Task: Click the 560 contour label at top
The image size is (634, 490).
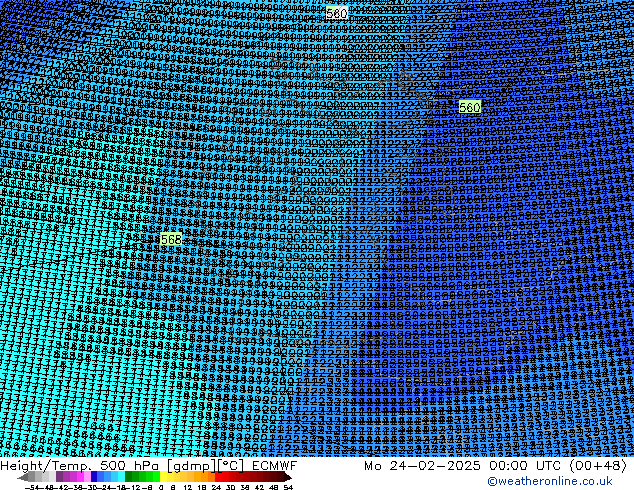Action: [x=337, y=13]
